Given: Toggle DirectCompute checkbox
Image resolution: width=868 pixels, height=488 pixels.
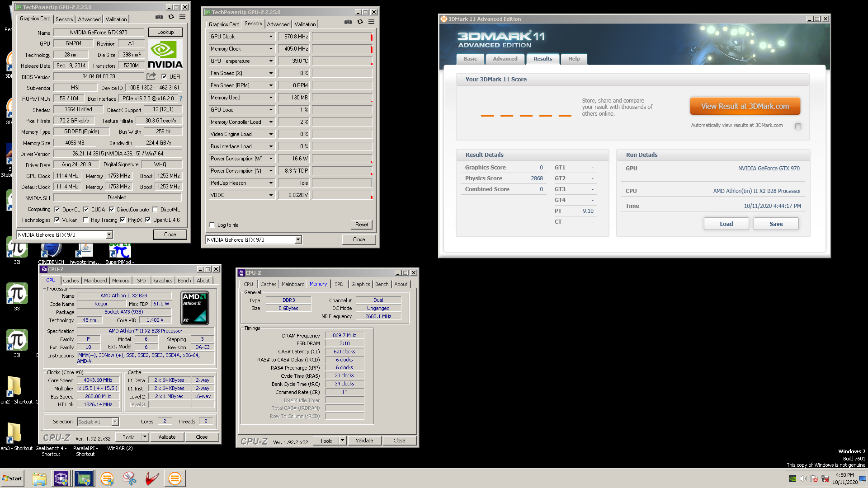Looking at the screenshot, I should point(112,209).
